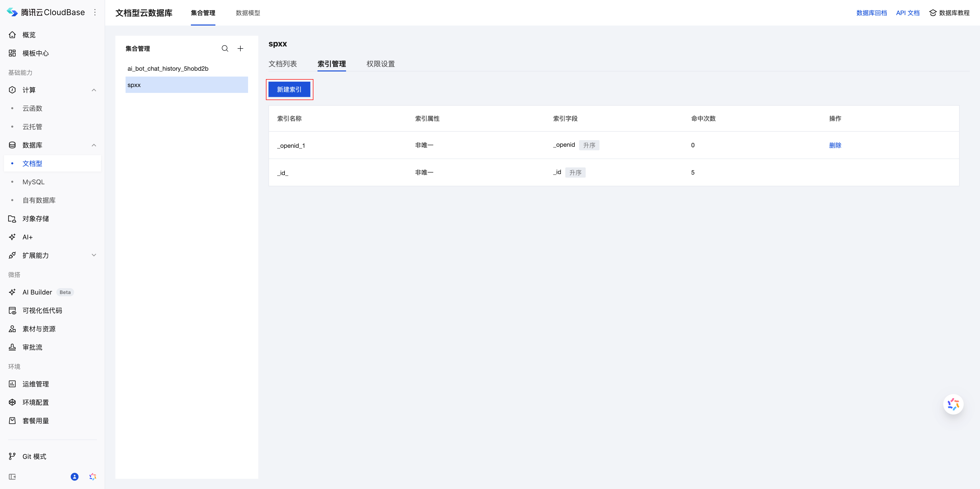Switch to the 集合管理 top tab
The image size is (980, 489).
(x=203, y=13)
